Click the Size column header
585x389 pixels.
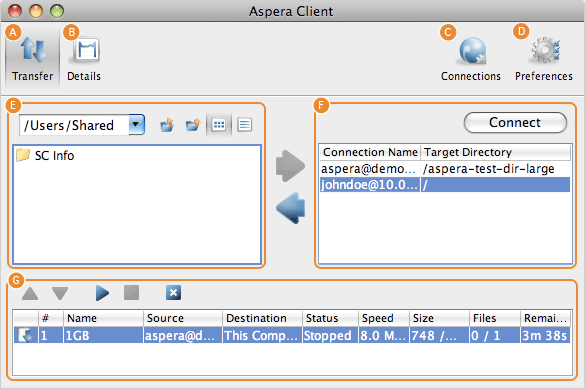tap(439, 318)
